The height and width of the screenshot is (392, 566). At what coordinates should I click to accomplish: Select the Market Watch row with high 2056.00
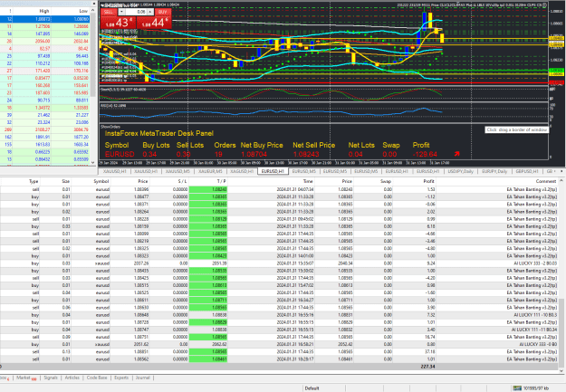pyautogui.click(x=44, y=41)
